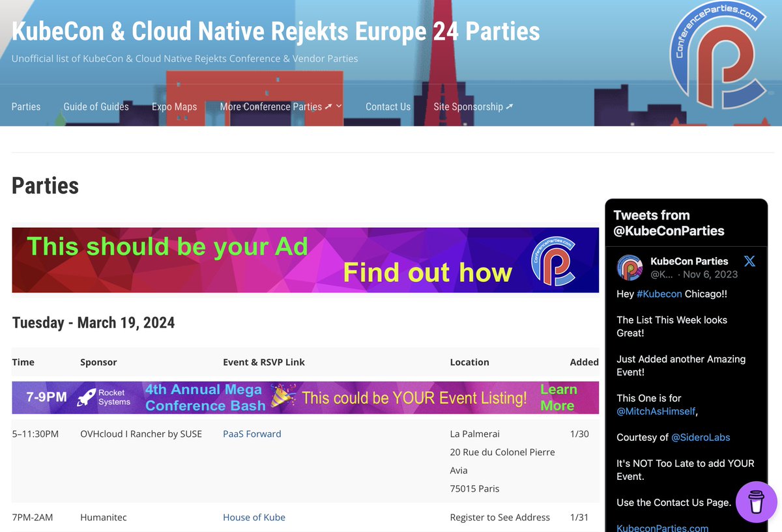Image resolution: width=782 pixels, height=532 pixels.
Task: Click the Humanitec sponsor cell
Action: pyautogui.click(x=104, y=517)
